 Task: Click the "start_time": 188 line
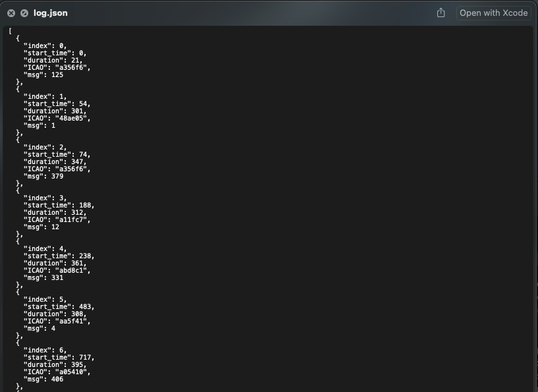pyautogui.click(x=59, y=205)
